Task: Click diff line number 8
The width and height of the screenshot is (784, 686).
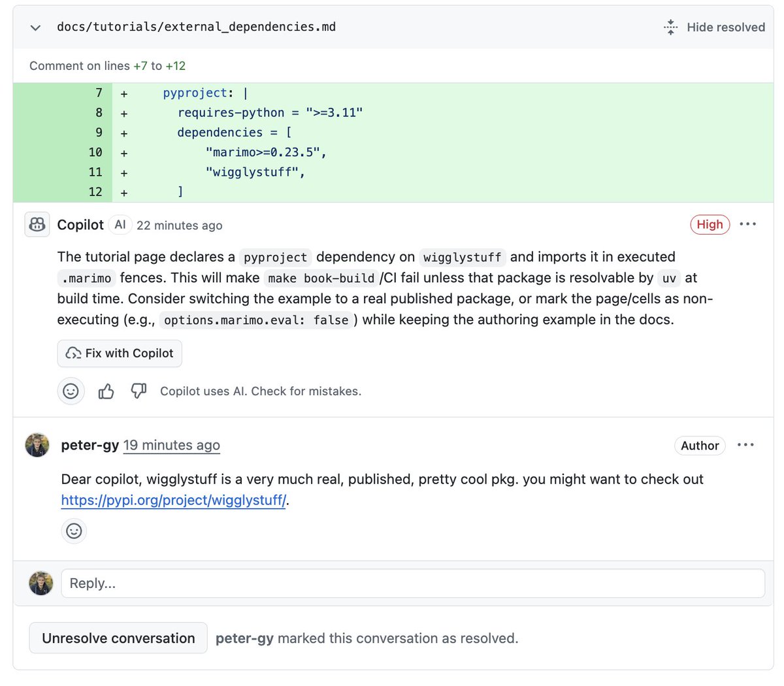Action: point(99,112)
